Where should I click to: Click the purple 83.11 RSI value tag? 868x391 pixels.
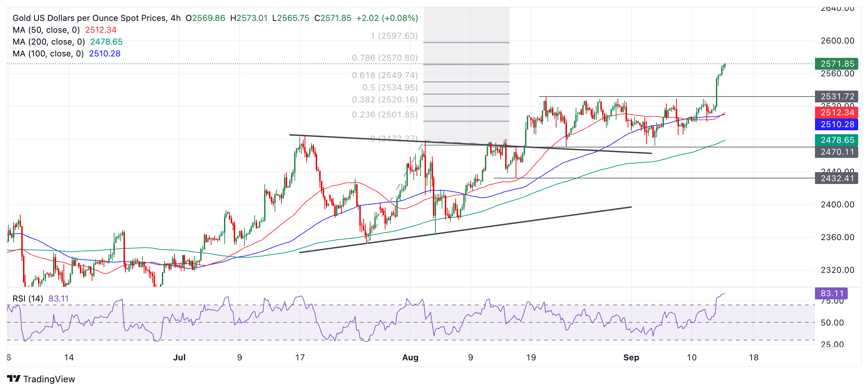tap(831, 293)
